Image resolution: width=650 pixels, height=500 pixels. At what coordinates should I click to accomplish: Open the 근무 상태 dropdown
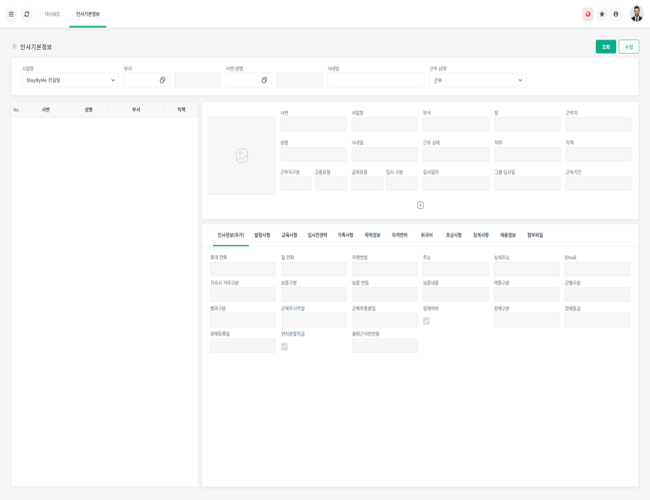pos(477,80)
